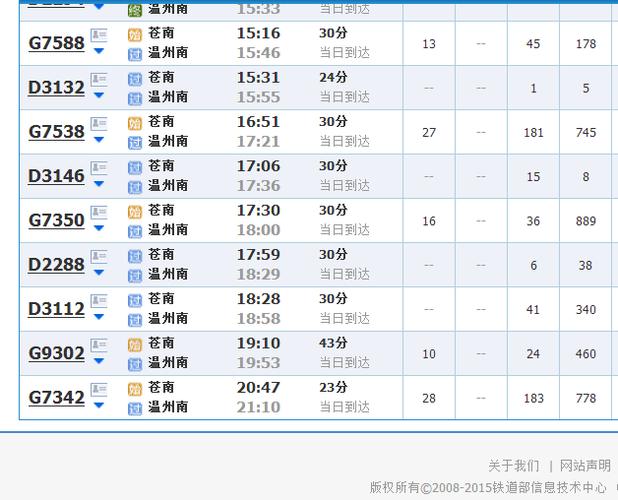Open train G9302 details link

[56, 353]
